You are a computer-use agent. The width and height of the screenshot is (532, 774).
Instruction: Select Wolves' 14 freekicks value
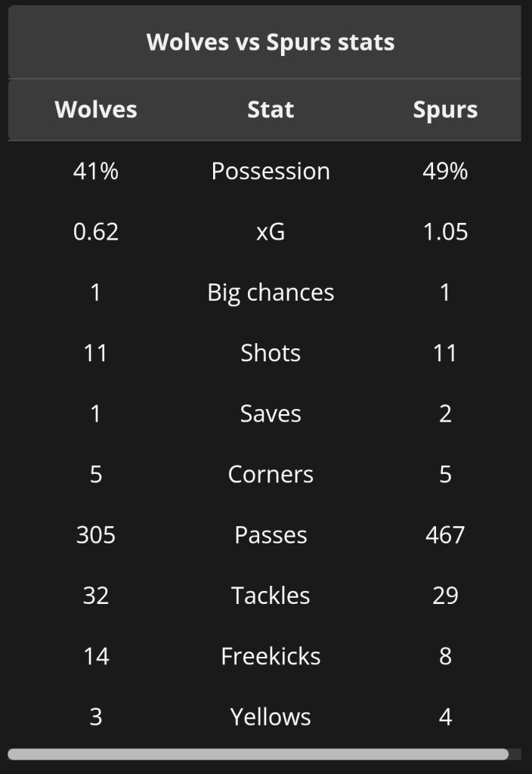click(x=96, y=656)
